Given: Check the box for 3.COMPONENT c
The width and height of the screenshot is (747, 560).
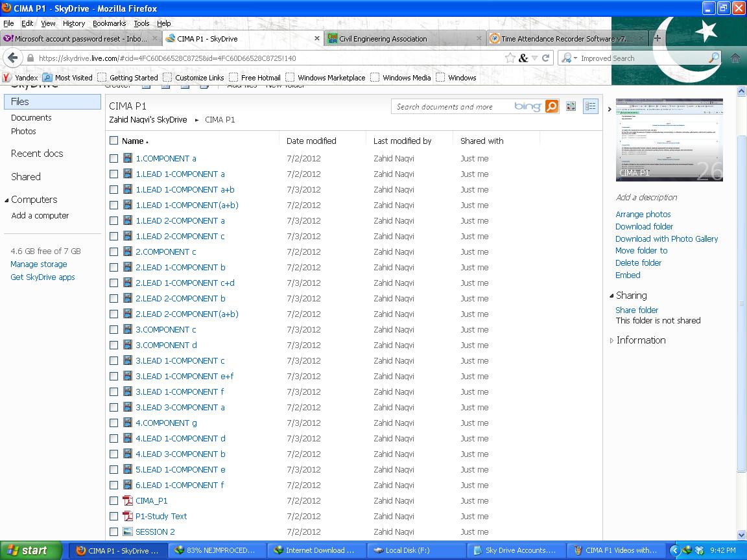Looking at the screenshot, I should pos(114,329).
